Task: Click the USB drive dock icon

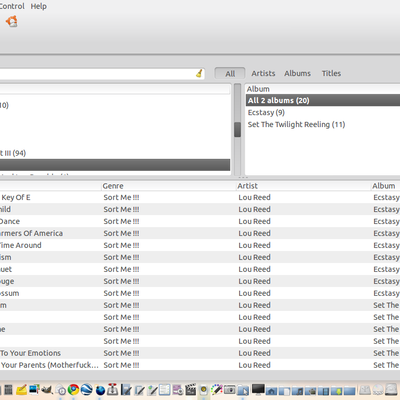Action: [x=365, y=390]
